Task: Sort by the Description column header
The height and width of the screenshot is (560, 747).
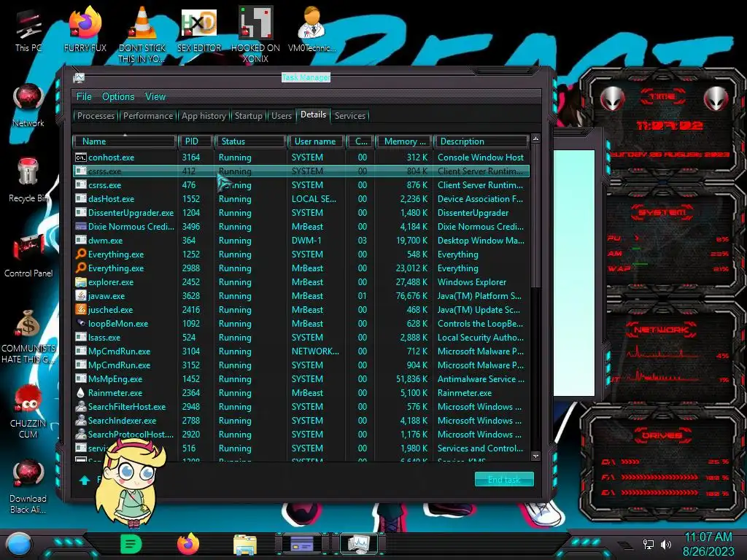Action: coord(481,141)
